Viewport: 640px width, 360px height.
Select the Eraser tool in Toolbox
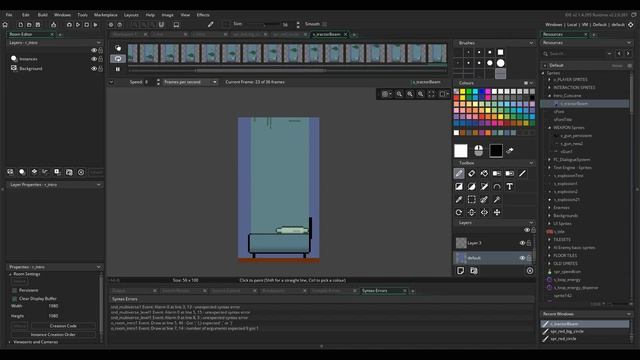pos(471,173)
